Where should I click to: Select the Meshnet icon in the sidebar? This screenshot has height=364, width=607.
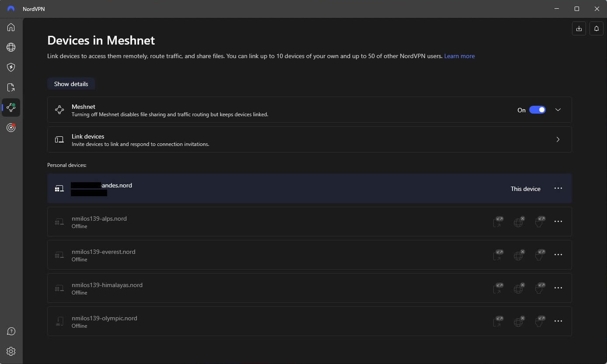pos(11,107)
